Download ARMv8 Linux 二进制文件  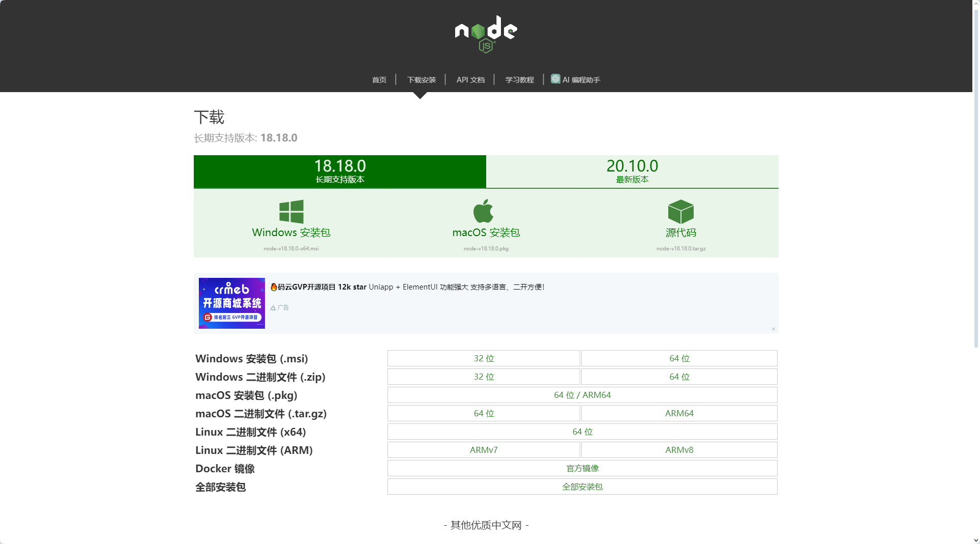point(679,450)
